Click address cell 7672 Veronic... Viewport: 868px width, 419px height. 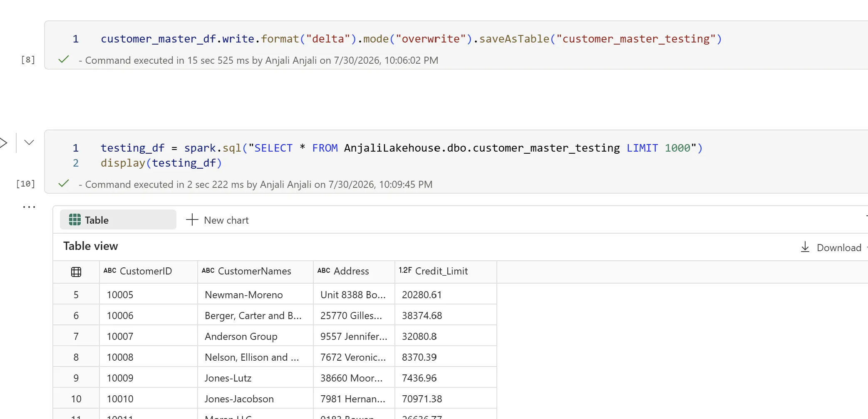(x=354, y=357)
